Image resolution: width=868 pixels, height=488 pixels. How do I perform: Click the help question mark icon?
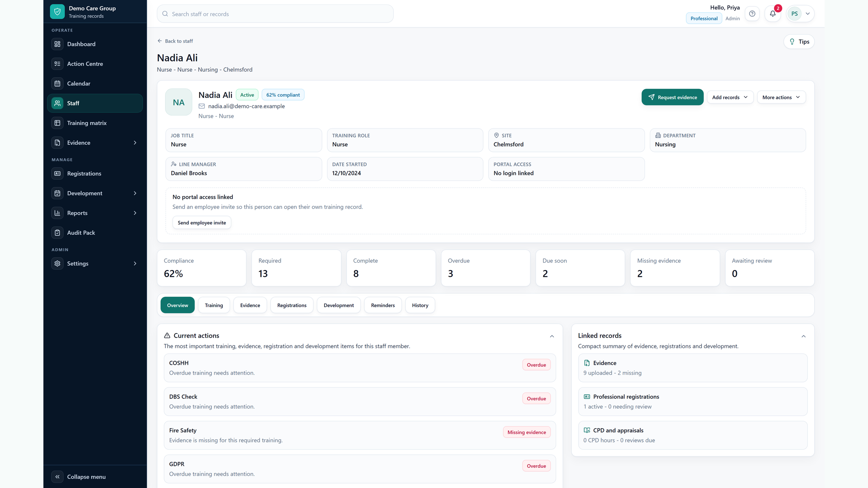pos(752,14)
